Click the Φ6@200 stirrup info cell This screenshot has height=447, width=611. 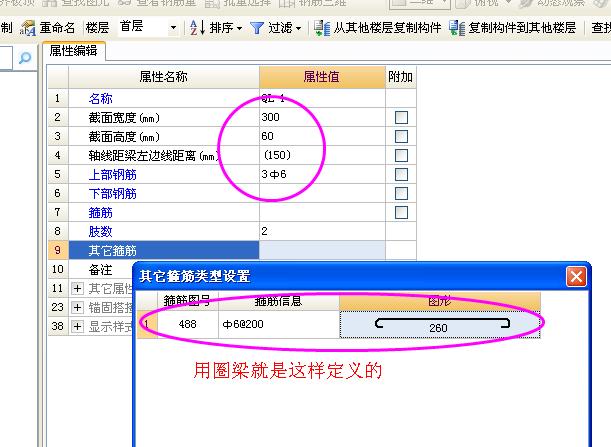tap(279, 324)
